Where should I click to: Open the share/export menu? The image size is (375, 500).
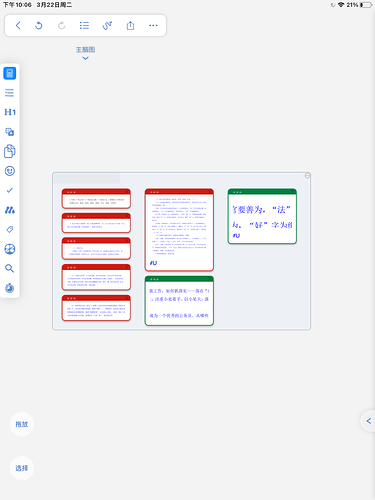[130, 25]
